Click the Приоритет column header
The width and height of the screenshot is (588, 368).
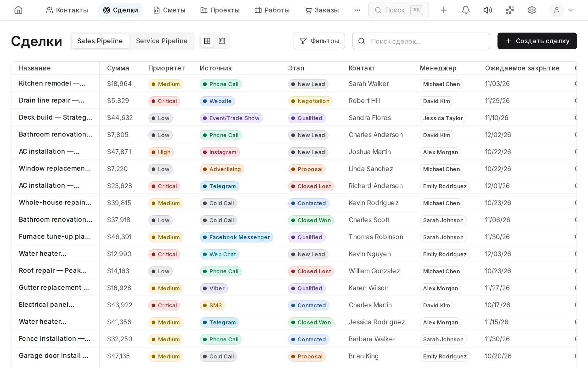pyautogui.click(x=167, y=68)
